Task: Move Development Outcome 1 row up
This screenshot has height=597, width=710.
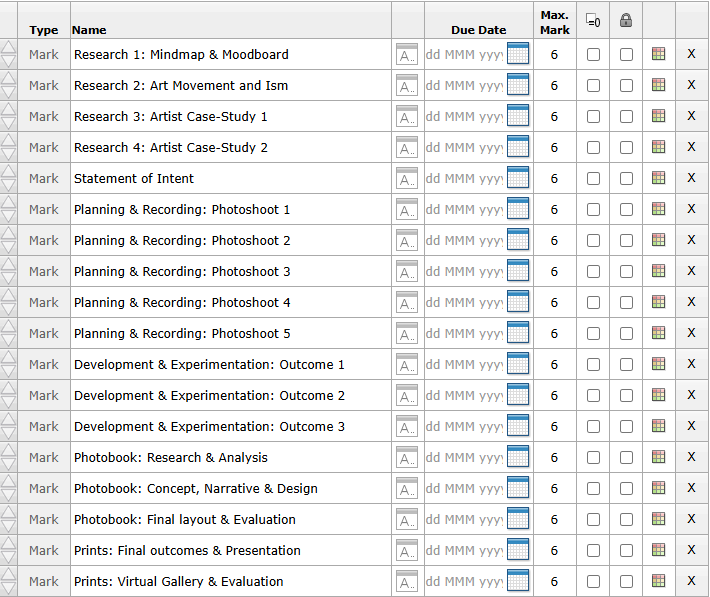Action: pos(9,357)
